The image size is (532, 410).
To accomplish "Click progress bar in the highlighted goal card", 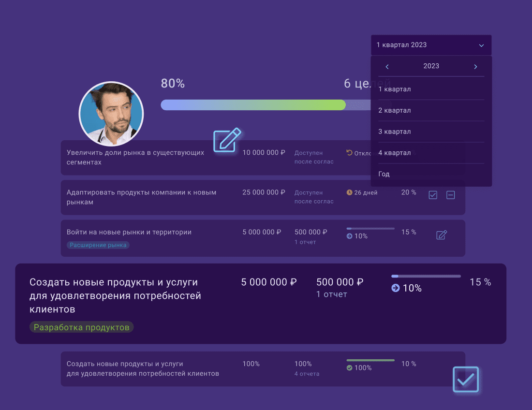I will tap(426, 277).
